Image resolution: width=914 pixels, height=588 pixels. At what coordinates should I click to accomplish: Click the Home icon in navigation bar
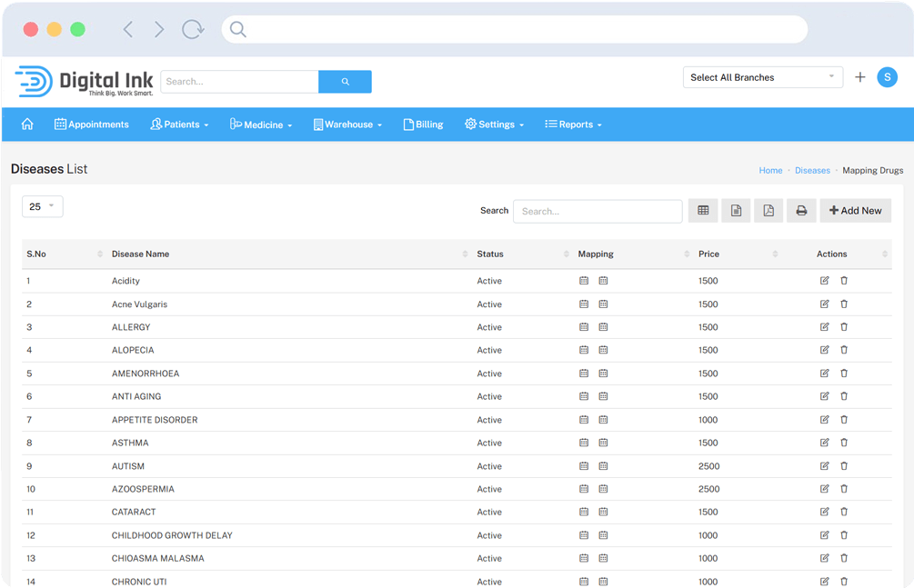click(x=27, y=125)
